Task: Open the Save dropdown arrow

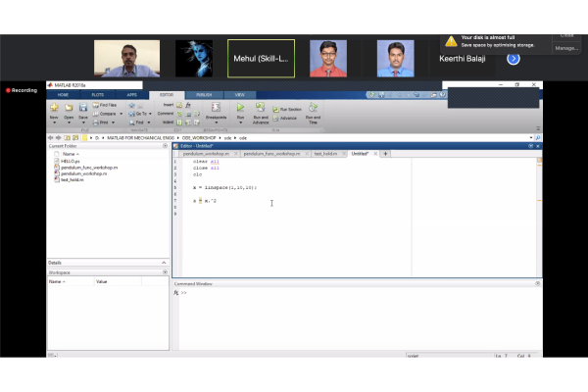Action: (x=83, y=122)
